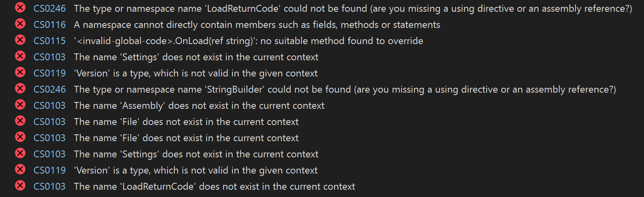
Task: Click the error icon on the CS0116 namespace row
Action: point(20,23)
